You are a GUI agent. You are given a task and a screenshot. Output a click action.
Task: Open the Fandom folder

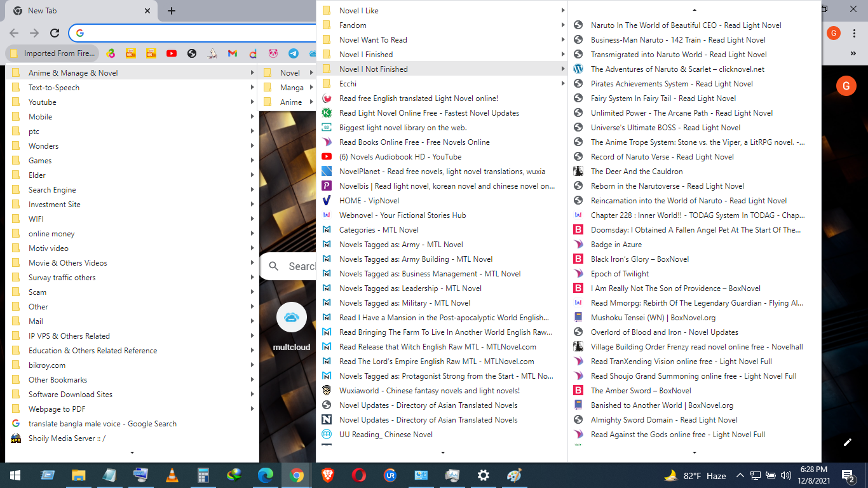[x=442, y=25]
